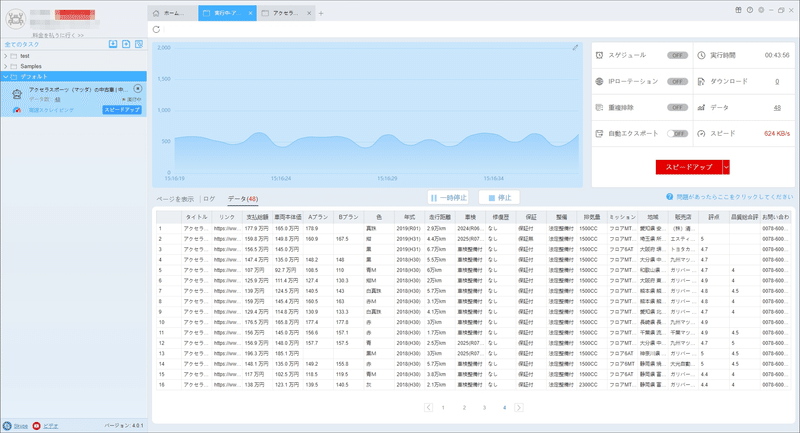Click the スケジュール clock icon
800x433 pixels.
pyautogui.click(x=599, y=55)
